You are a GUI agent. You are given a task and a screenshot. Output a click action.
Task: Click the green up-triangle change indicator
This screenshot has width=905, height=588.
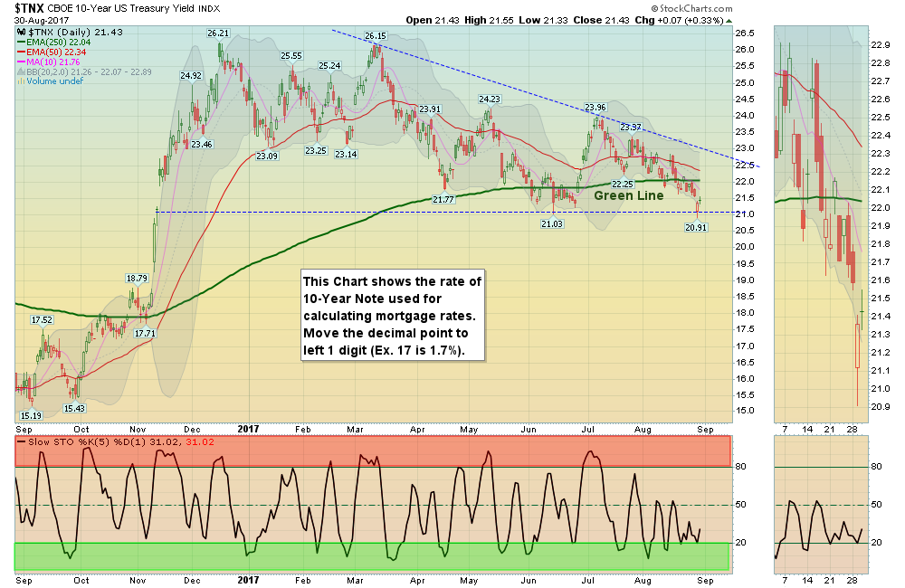pyautogui.click(x=729, y=21)
